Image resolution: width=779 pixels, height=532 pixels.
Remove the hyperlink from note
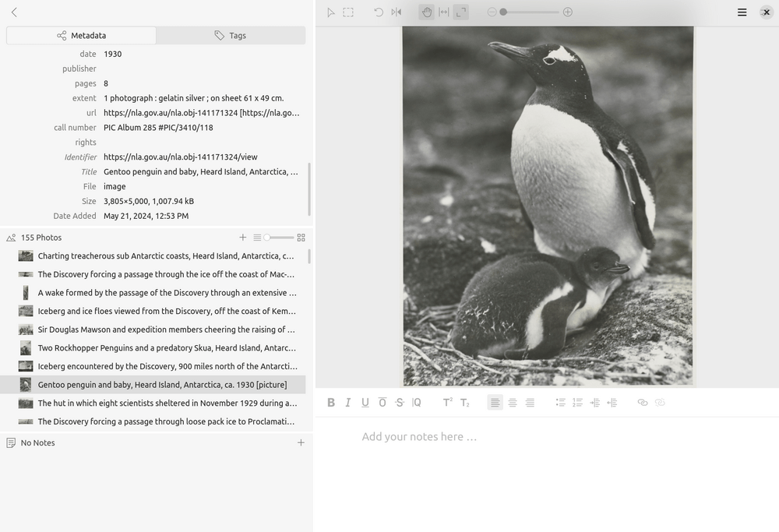(660, 403)
